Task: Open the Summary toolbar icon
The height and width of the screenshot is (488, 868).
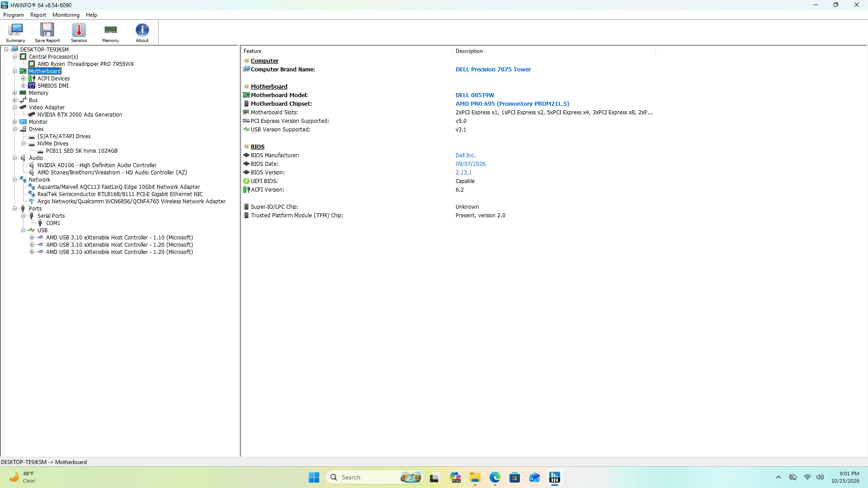Action: [15, 33]
